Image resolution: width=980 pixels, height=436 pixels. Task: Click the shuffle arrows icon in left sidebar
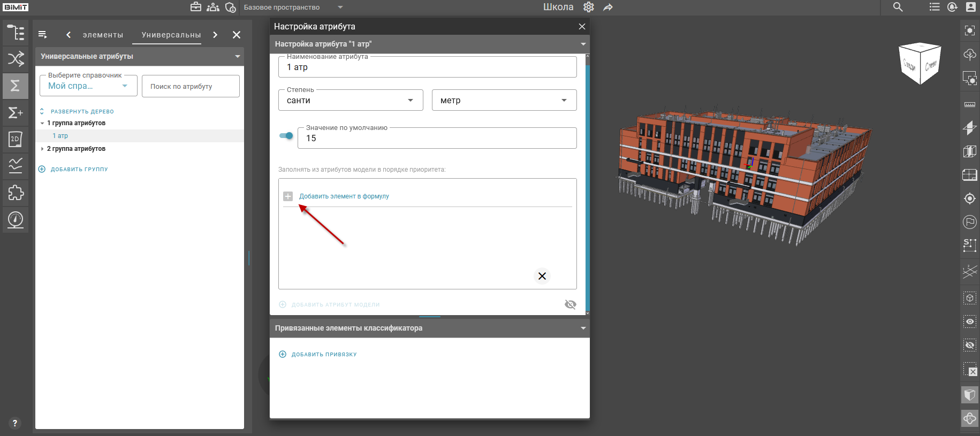coord(16,59)
